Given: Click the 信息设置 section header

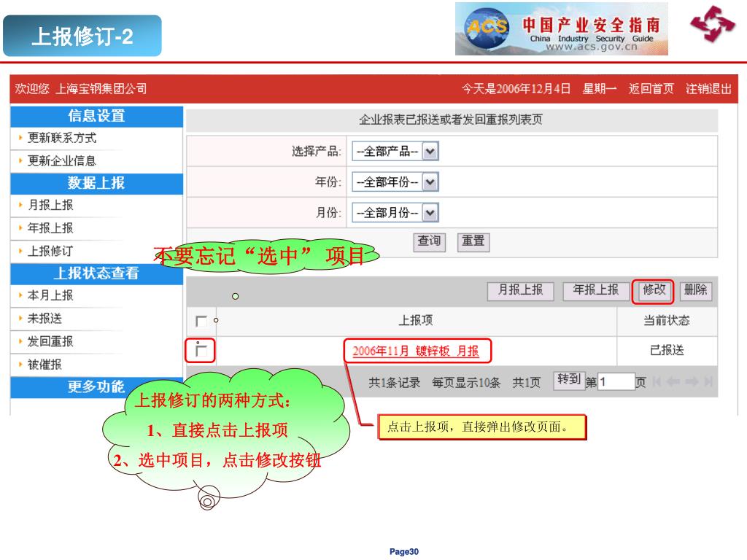Looking at the screenshot, I should pos(97,116).
